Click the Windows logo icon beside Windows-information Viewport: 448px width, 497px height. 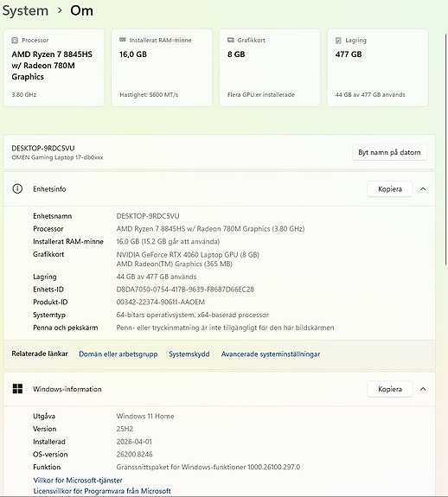17,389
